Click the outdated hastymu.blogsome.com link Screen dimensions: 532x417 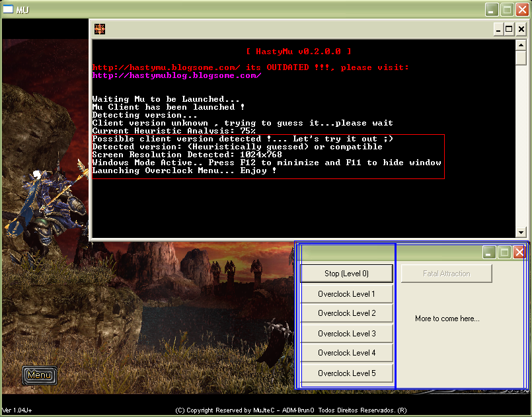167,67
